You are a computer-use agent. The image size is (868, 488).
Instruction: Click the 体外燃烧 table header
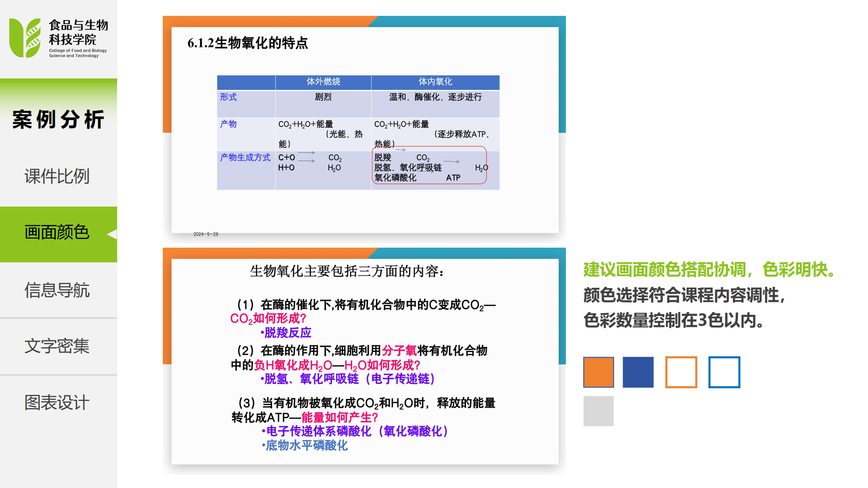coord(323,82)
